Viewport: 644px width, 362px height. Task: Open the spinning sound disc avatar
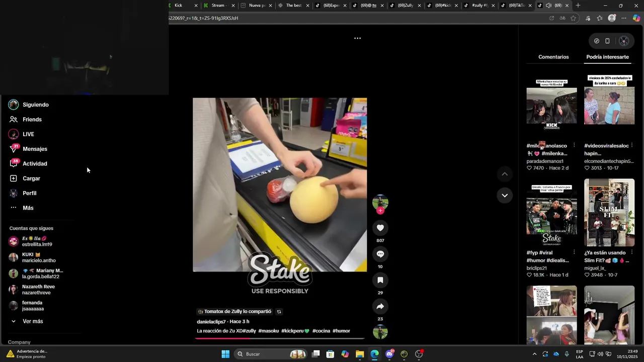[x=380, y=332]
